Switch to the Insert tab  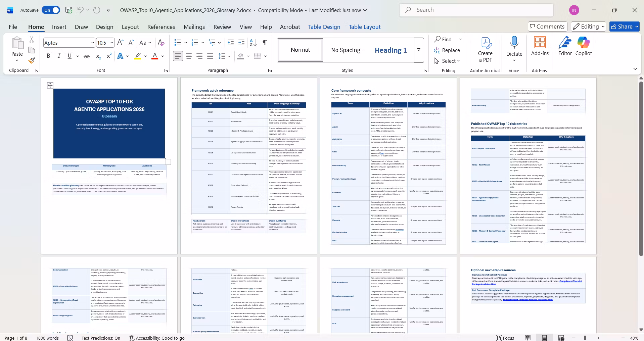pos(59,27)
